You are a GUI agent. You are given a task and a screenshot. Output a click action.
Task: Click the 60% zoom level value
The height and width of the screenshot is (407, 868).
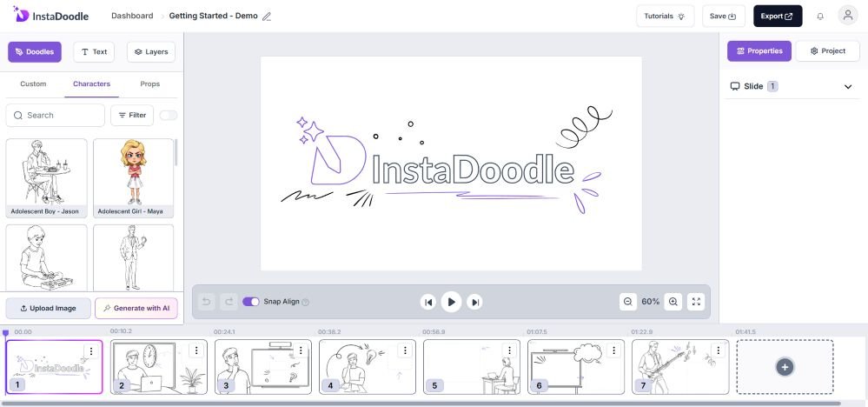point(651,302)
